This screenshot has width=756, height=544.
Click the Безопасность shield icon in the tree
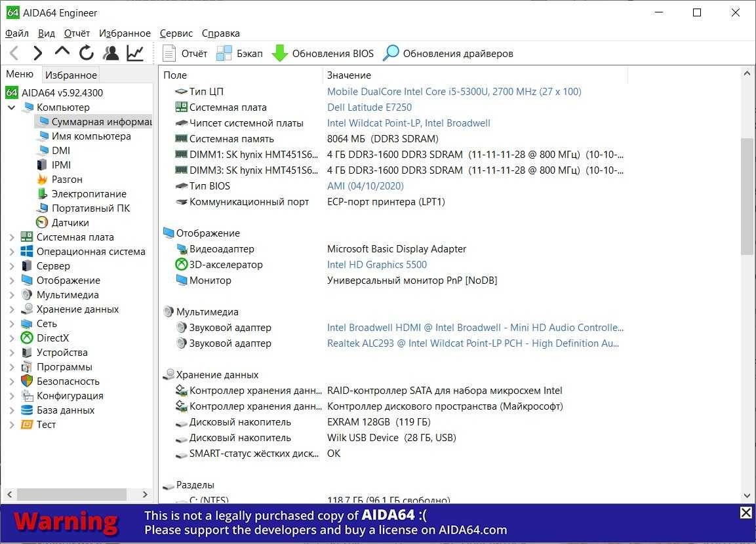pos(27,381)
